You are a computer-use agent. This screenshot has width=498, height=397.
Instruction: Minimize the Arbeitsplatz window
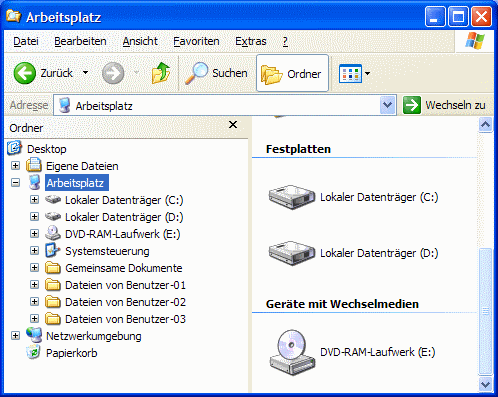[435, 17]
